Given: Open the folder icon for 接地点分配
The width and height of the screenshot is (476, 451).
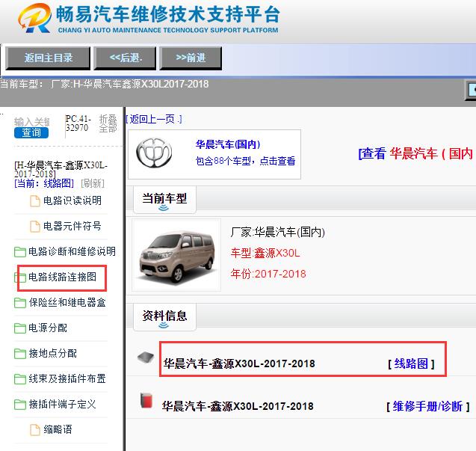Looking at the screenshot, I should click(x=20, y=354).
